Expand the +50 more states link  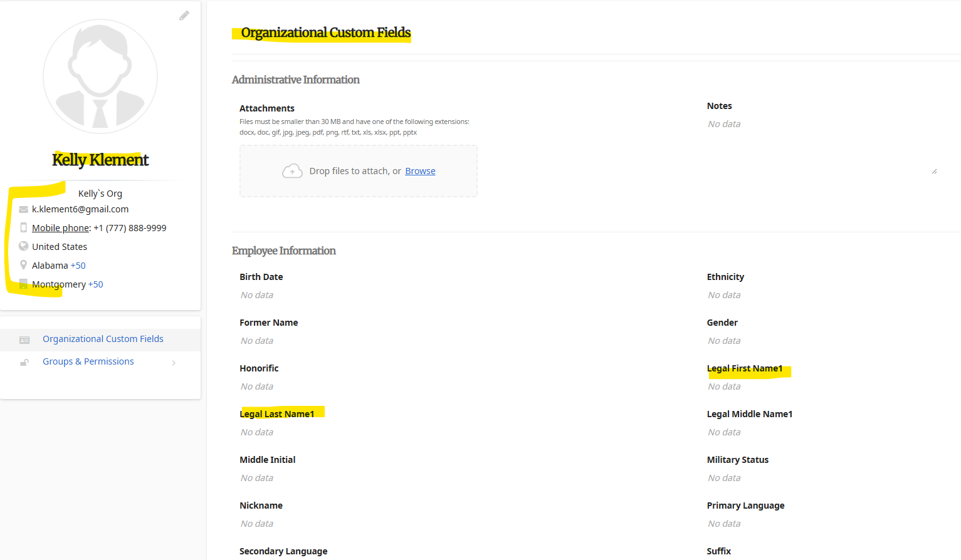point(78,266)
